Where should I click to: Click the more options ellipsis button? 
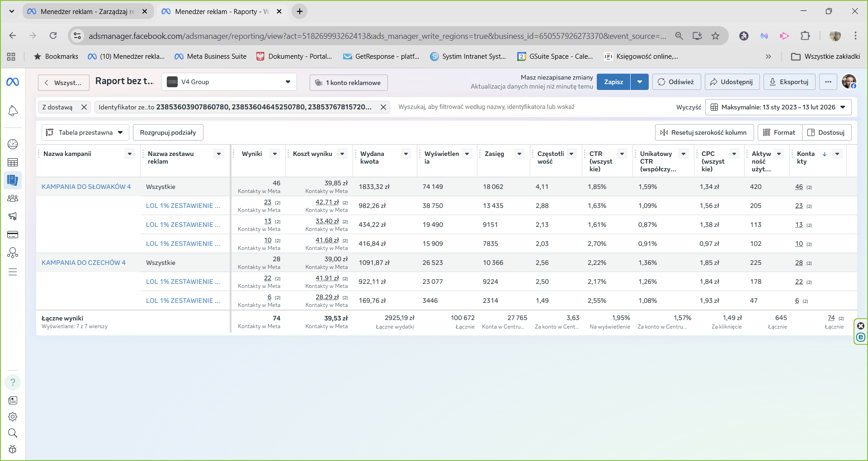pos(828,82)
